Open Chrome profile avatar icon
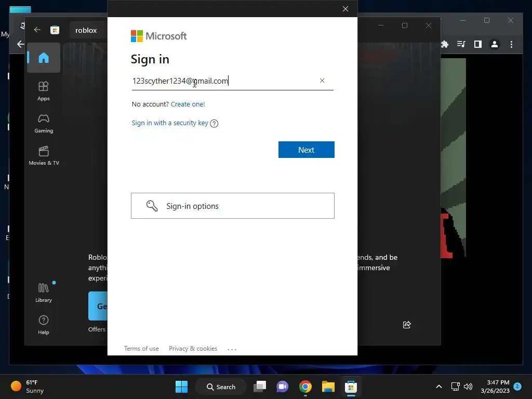This screenshot has width=532, height=399. coord(495,44)
